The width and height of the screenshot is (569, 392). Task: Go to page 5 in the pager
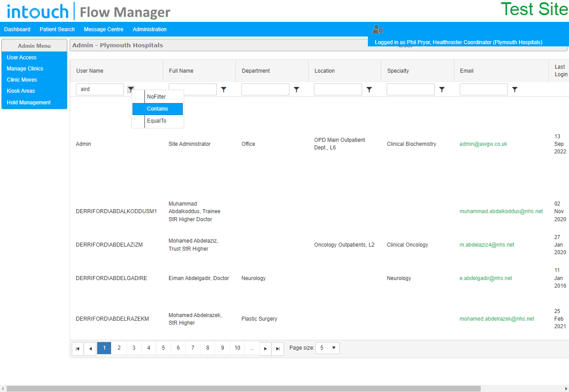[163, 348]
